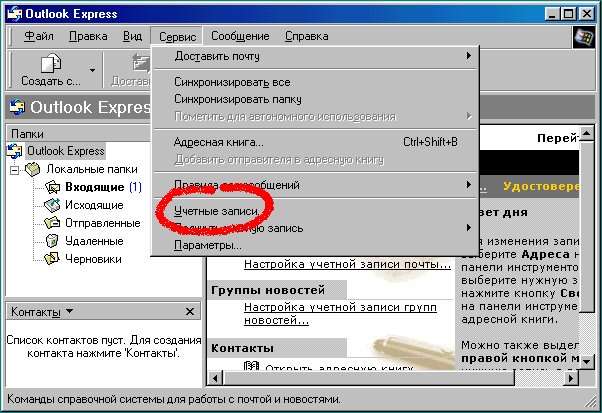
Task: Expand the Доставить почту submenu
Action: [x=316, y=56]
